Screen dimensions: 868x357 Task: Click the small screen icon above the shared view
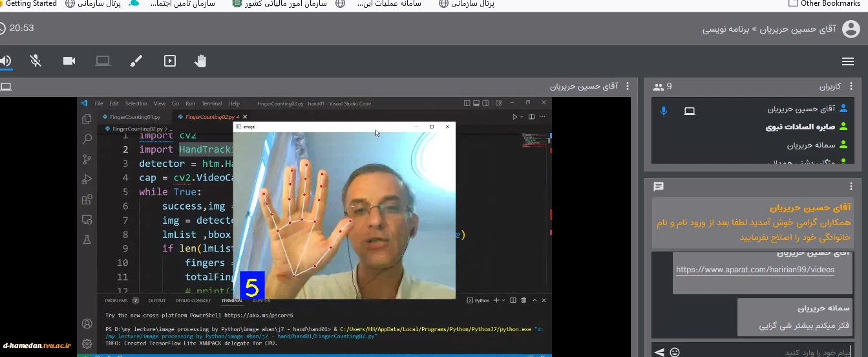(6, 87)
